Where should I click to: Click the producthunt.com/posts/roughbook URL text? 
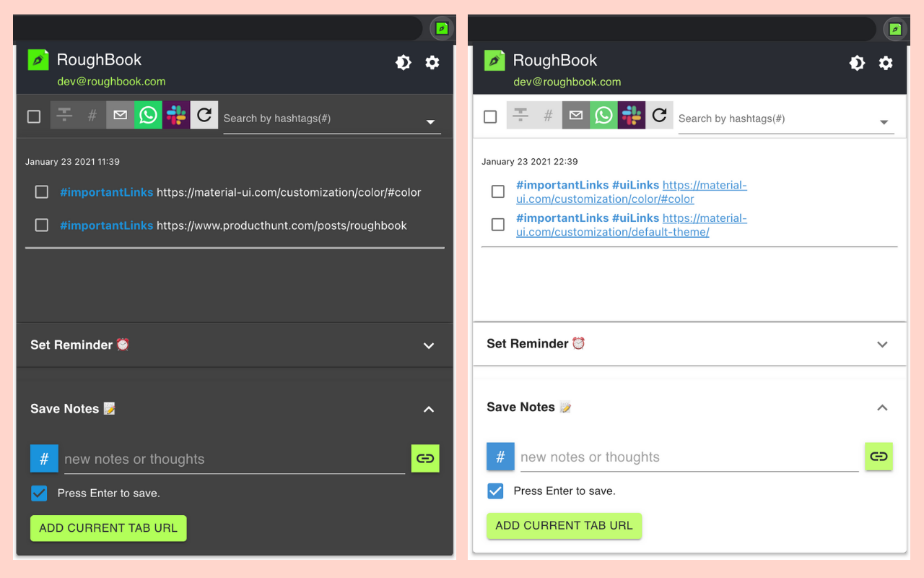(282, 225)
